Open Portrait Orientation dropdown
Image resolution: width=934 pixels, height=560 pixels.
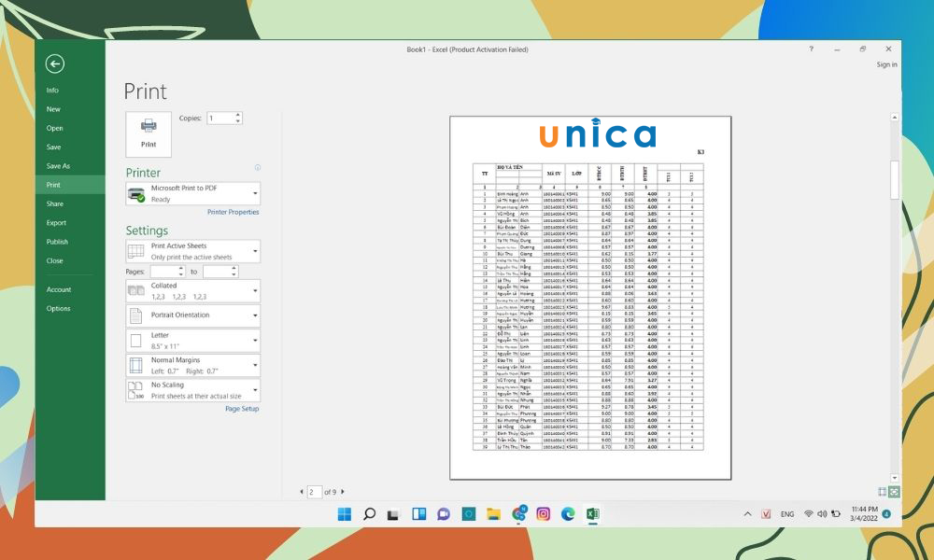coord(193,315)
